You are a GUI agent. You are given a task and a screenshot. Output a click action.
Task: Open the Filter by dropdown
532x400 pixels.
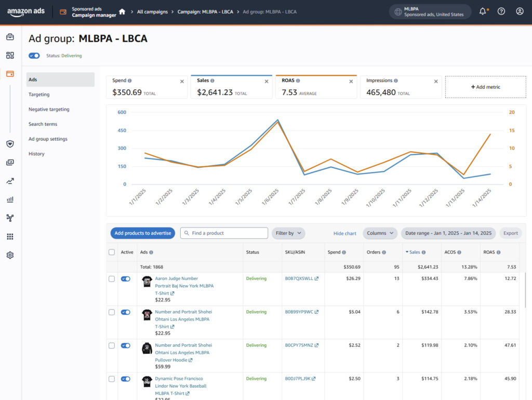pos(288,233)
